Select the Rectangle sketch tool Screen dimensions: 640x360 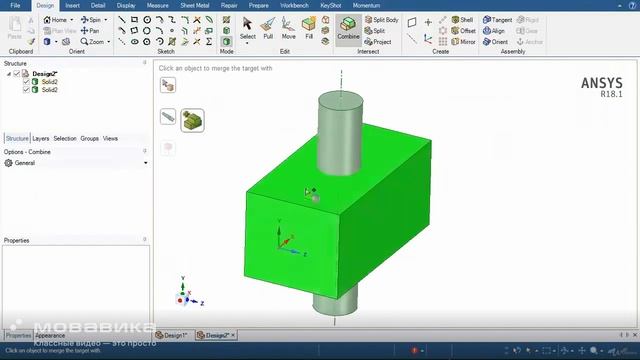[x=134, y=20]
